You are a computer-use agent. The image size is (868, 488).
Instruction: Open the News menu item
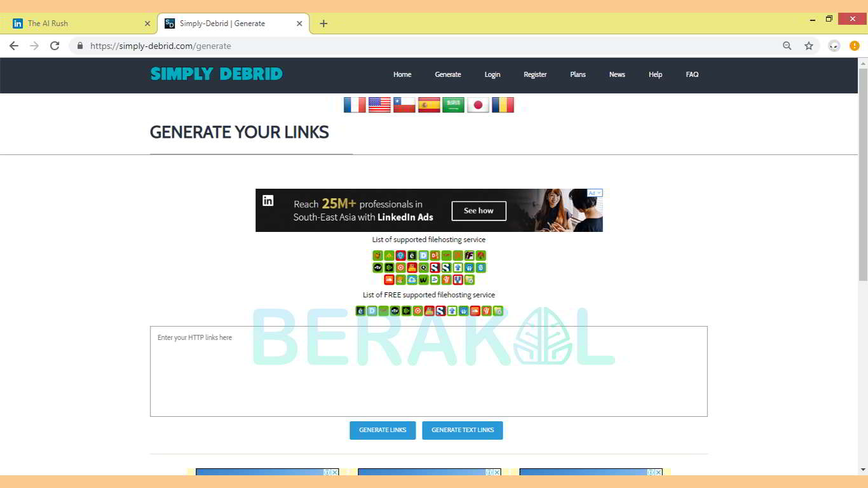(x=617, y=74)
